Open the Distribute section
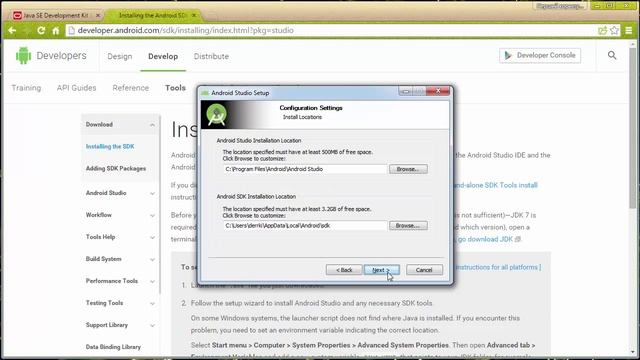Viewport: 640px width, 360px height. pyautogui.click(x=211, y=56)
